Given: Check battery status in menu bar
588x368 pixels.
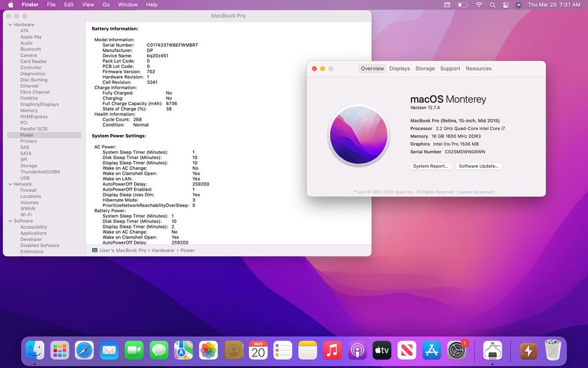Looking at the screenshot, I should click(x=463, y=5).
